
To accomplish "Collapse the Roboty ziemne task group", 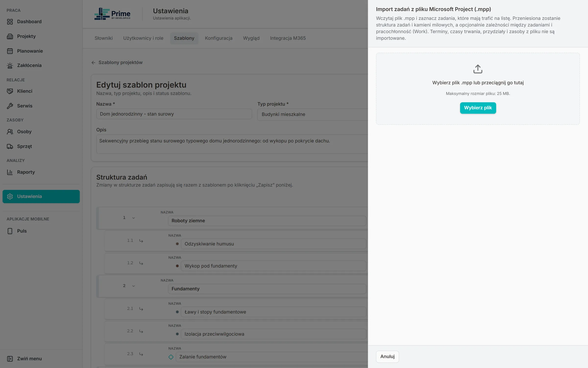I will click(x=134, y=218).
